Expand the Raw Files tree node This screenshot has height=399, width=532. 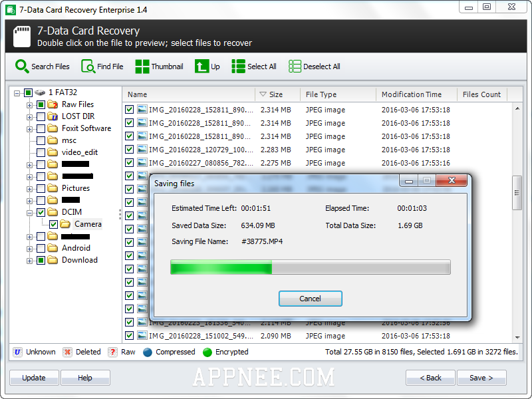coord(29,105)
